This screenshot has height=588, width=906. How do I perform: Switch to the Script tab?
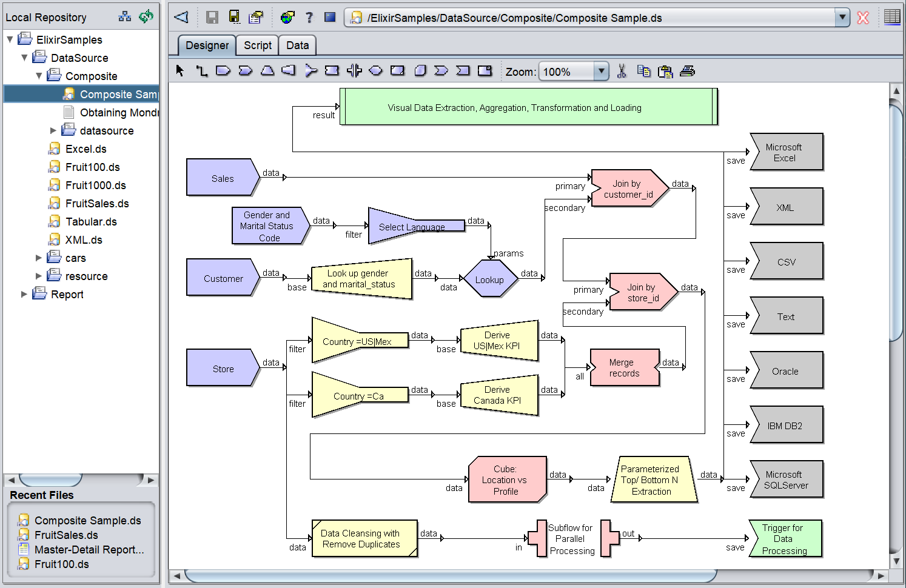(258, 45)
